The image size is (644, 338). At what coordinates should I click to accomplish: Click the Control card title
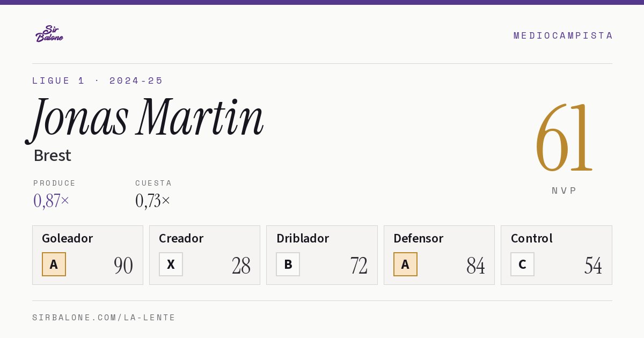click(532, 238)
